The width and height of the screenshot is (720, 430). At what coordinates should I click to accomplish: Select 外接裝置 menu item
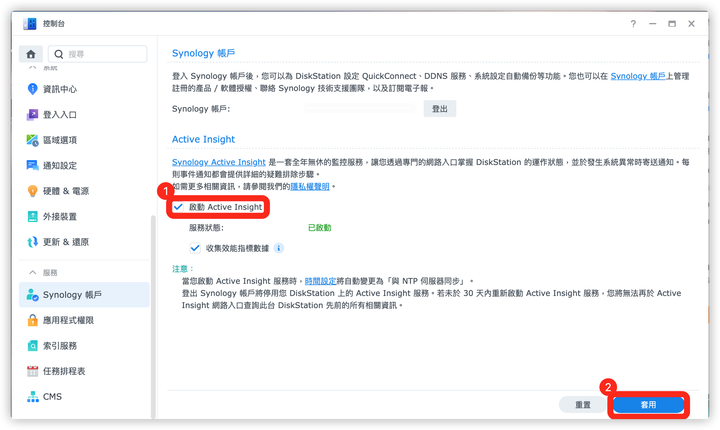click(84, 216)
